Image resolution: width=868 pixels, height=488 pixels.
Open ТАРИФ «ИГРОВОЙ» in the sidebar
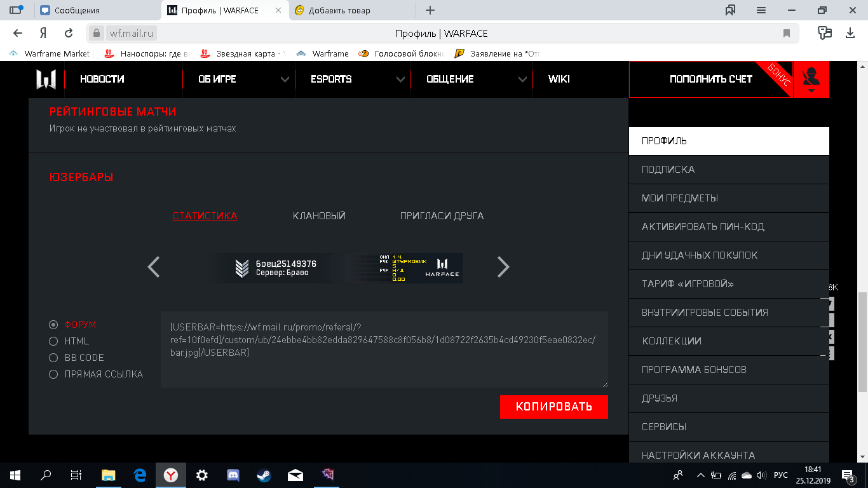point(729,284)
